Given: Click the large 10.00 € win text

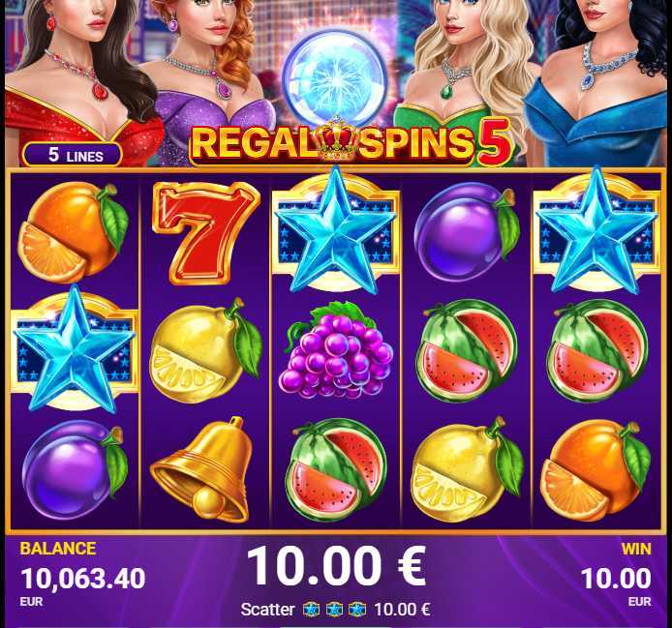Looking at the screenshot, I should point(336,566).
